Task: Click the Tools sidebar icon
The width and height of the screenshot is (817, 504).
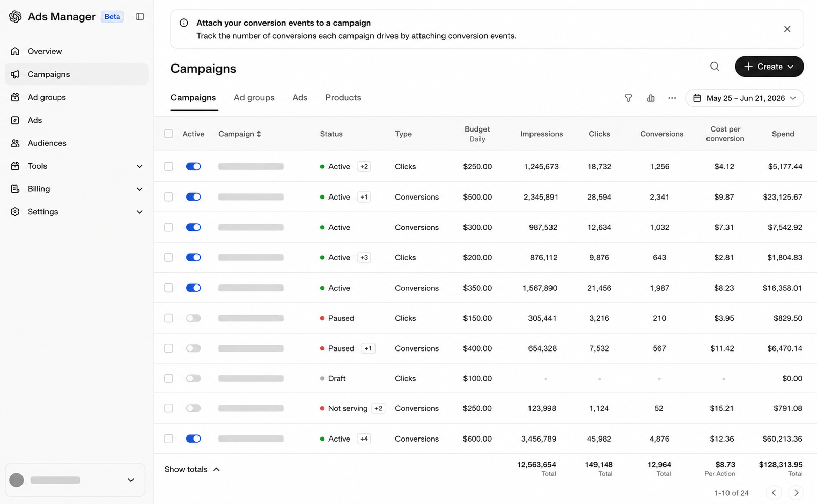Action: 15,166
